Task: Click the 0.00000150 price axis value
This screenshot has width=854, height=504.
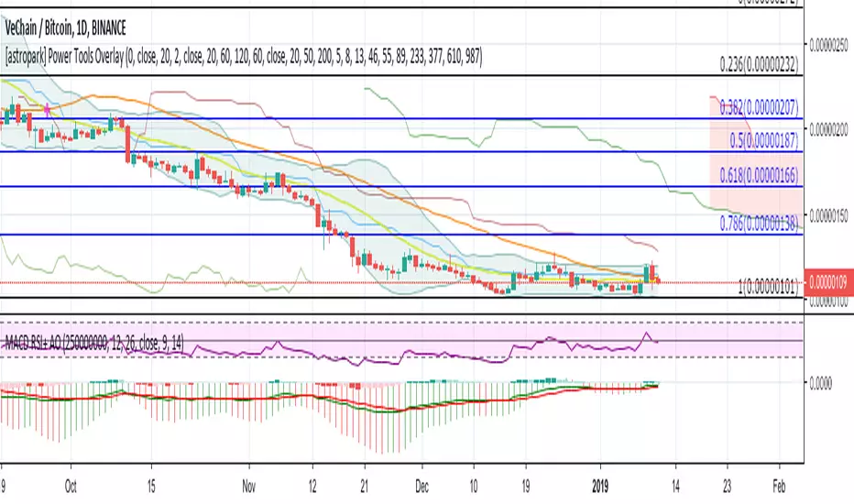Action: (x=828, y=215)
